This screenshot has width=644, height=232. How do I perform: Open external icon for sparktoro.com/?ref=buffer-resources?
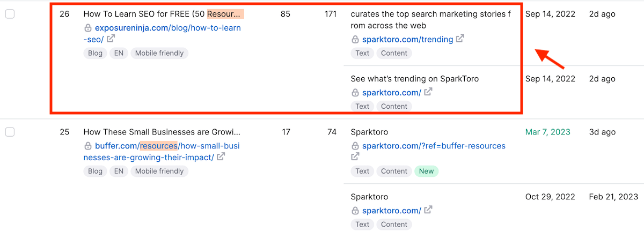click(x=355, y=156)
